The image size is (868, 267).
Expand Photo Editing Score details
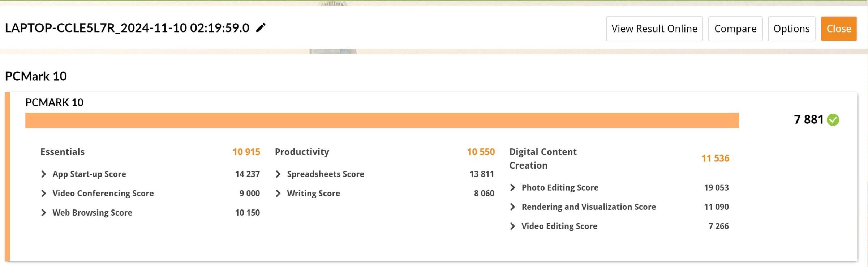pos(513,187)
